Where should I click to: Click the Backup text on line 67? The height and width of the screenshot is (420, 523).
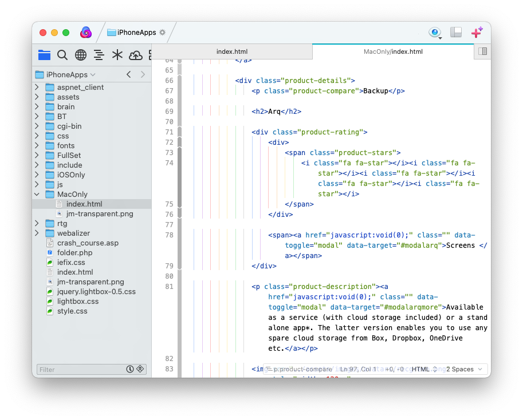pos(376,91)
